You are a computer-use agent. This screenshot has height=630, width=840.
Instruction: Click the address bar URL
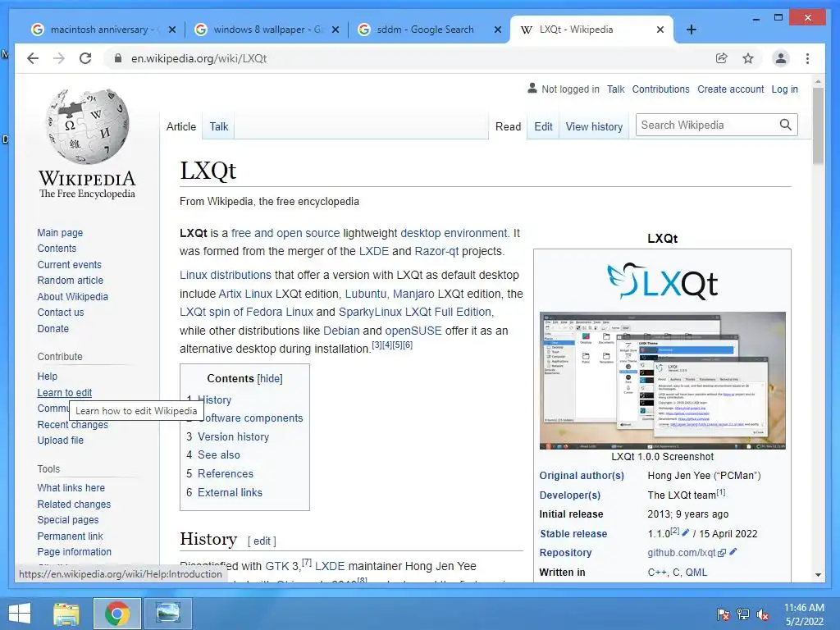(199, 58)
